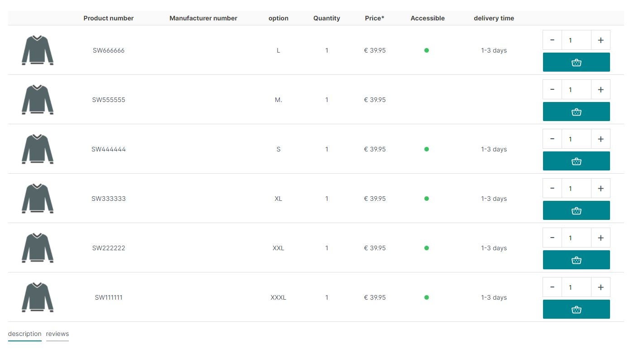Select product number SW111111
644x350 pixels.
pyautogui.click(x=109, y=297)
